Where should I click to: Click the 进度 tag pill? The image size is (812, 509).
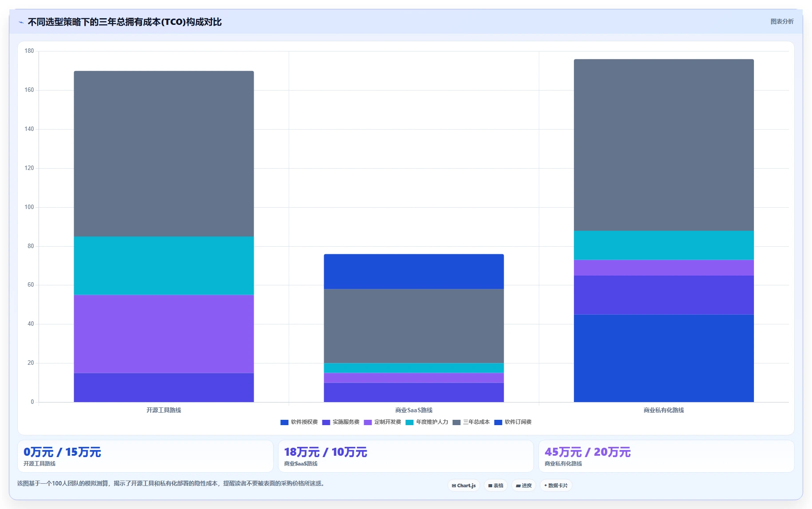click(524, 485)
